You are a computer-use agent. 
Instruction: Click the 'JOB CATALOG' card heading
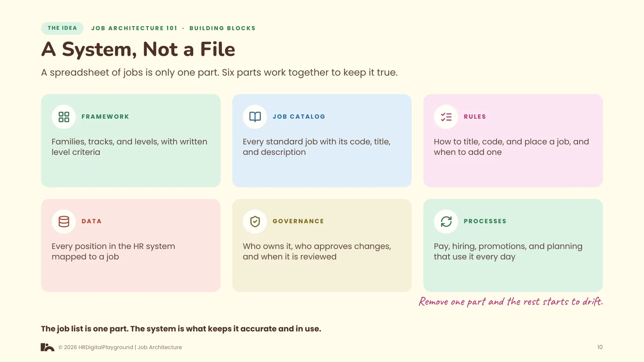point(299,117)
